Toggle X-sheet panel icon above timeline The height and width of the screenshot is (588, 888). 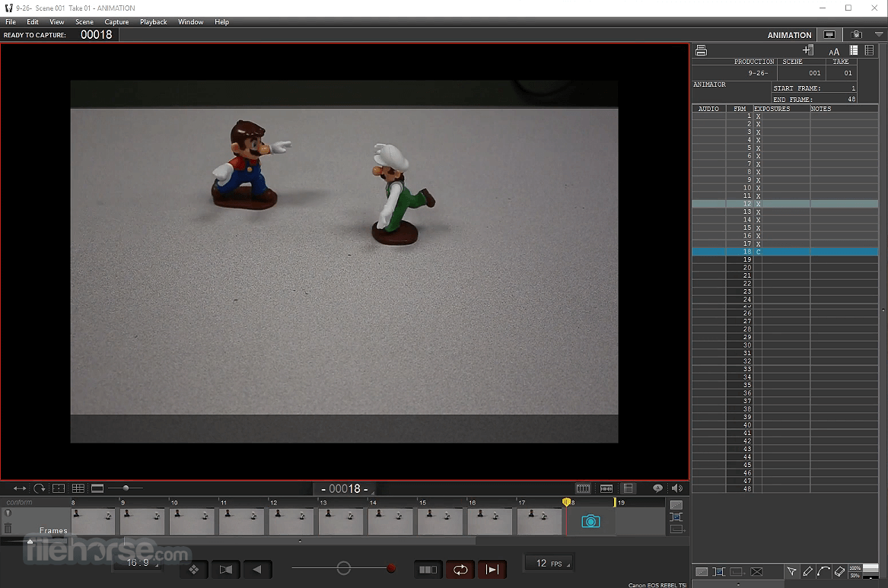628,488
